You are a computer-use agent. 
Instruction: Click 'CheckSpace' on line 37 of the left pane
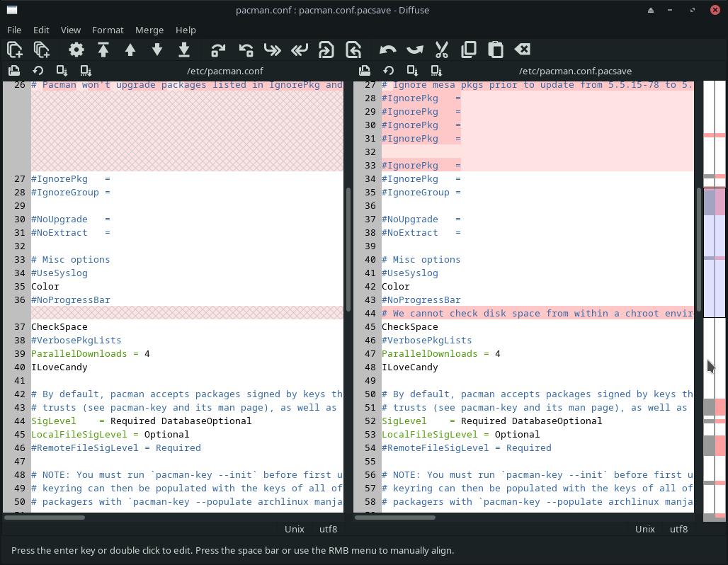coord(59,327)
